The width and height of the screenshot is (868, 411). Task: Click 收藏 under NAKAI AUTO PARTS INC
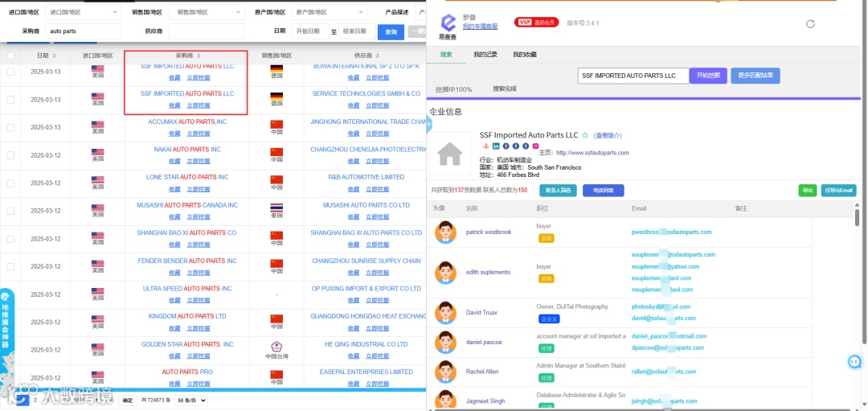[x=174, y=161]
